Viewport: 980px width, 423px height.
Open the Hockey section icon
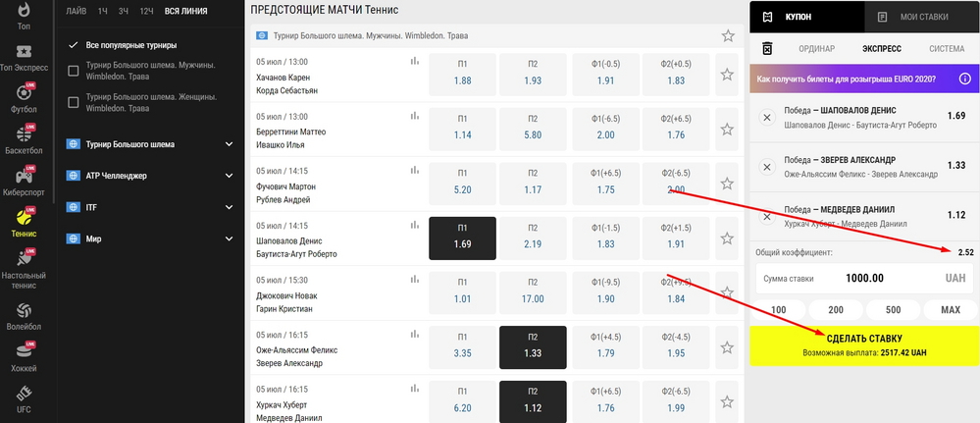point(24,356)
